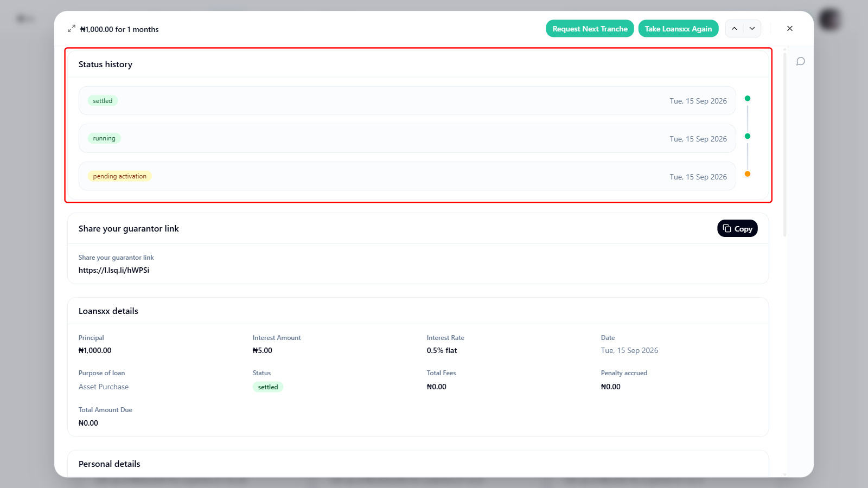Click the Asset Purchase loan purpose
Screen dimensions: 868x488
pos(104,387)
